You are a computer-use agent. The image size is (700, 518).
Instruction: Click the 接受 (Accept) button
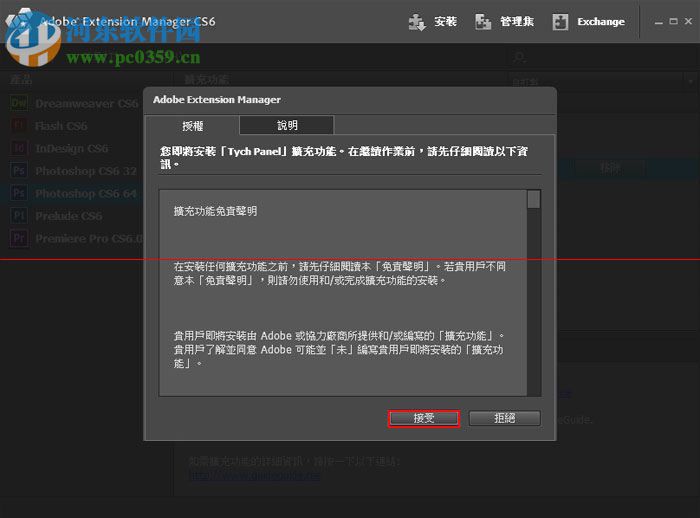[x=424, y=418]
